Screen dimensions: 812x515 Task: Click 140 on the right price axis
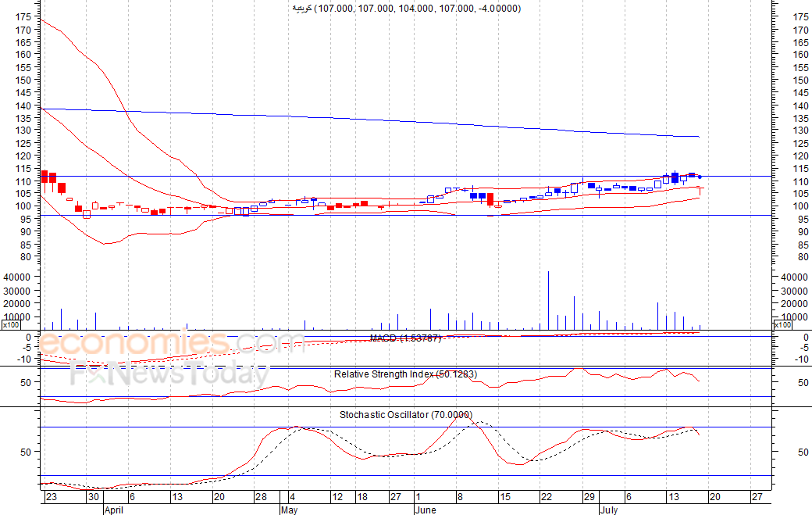800,106
